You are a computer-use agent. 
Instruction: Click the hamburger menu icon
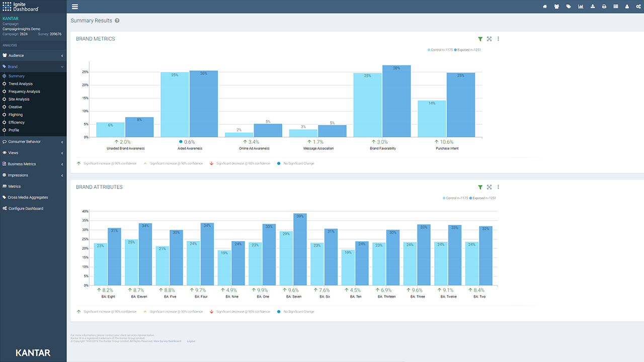pos(75,7)
